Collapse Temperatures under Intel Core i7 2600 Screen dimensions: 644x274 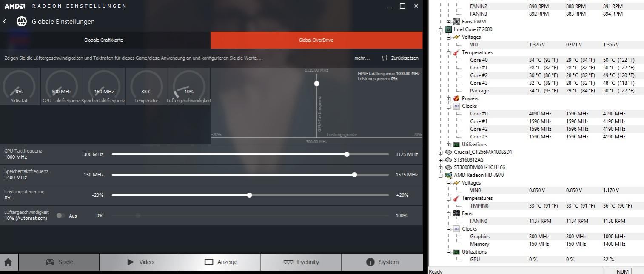pyautogui.click(x=449, y=52)
